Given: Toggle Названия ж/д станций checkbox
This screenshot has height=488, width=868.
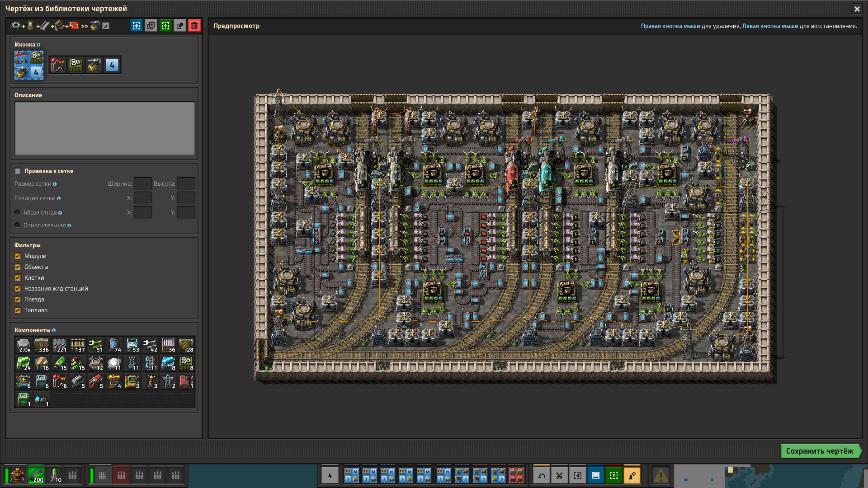Looking at the screenshot, I should pos(18,289).
